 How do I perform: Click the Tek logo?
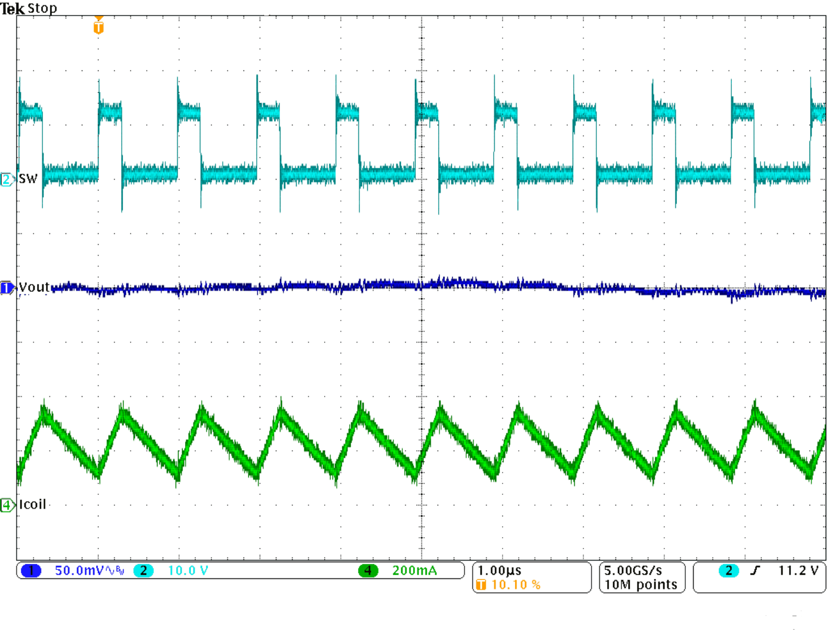tap(13, 8)
